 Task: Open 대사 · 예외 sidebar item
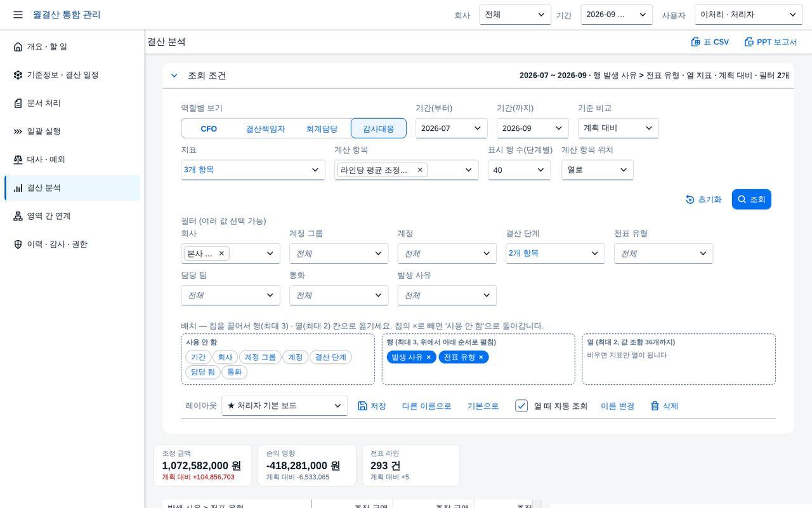72,159
